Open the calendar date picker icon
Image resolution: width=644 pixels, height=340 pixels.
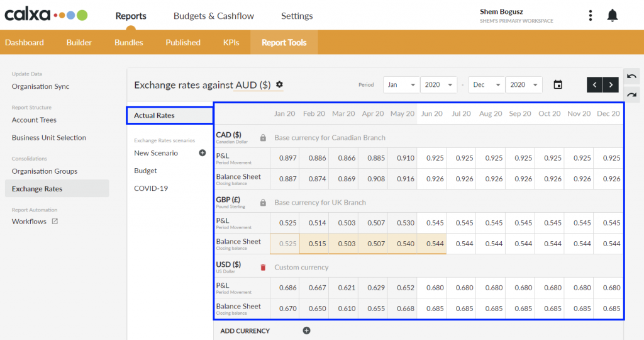(x=557, y=85)
